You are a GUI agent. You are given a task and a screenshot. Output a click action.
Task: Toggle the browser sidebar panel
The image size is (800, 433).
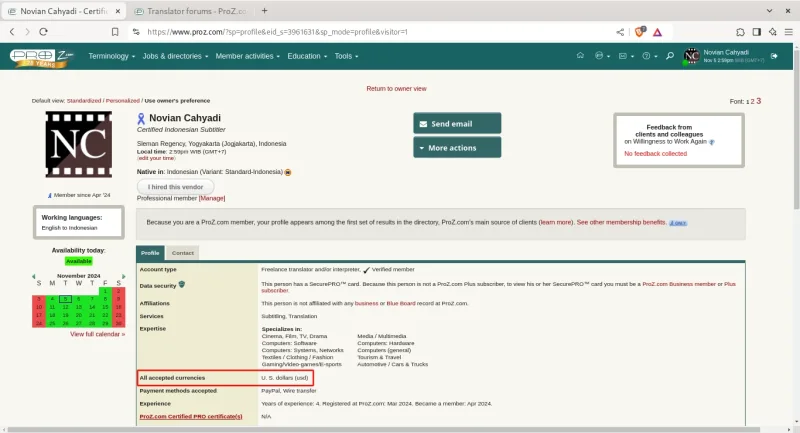tap(757, 32)
